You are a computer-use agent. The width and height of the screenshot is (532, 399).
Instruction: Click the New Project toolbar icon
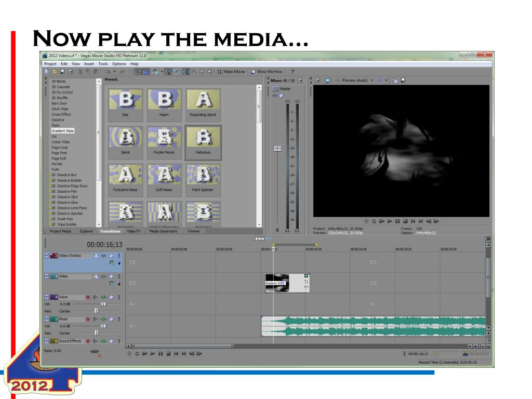click(47, 72)
